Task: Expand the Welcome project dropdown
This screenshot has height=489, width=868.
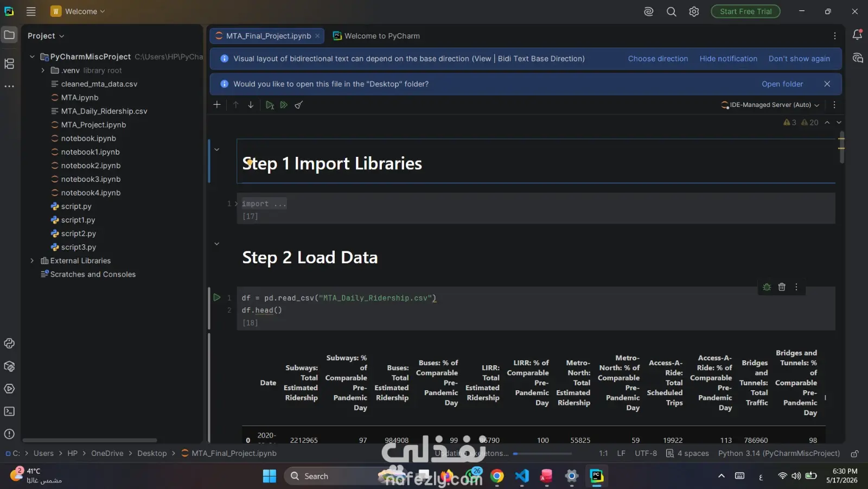Action: (x=78, y=11)
